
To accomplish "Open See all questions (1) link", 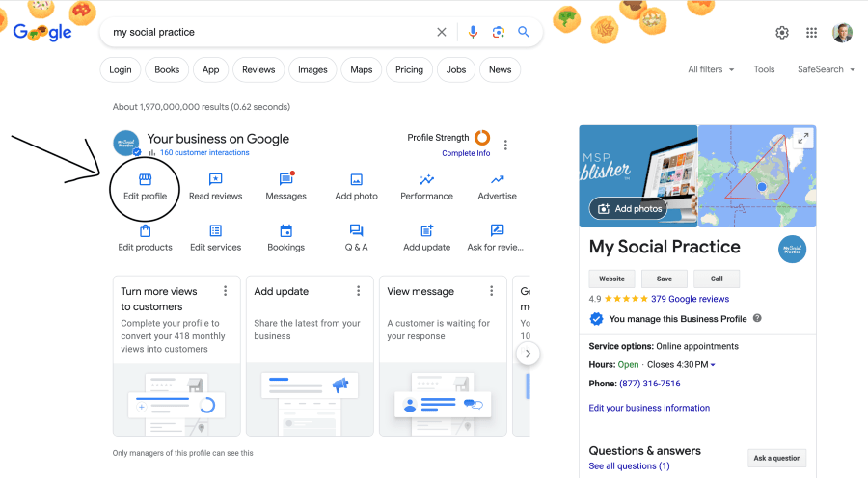I will pyautogui.click(x=629, y=465).
